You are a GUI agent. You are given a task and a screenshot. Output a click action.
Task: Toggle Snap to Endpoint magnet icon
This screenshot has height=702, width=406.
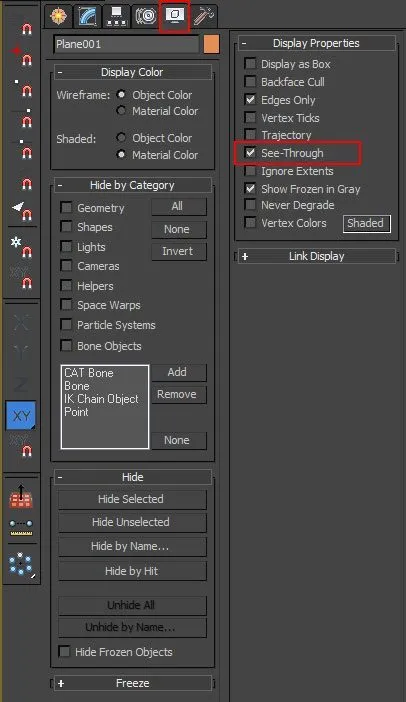click(x=23, y=119)
